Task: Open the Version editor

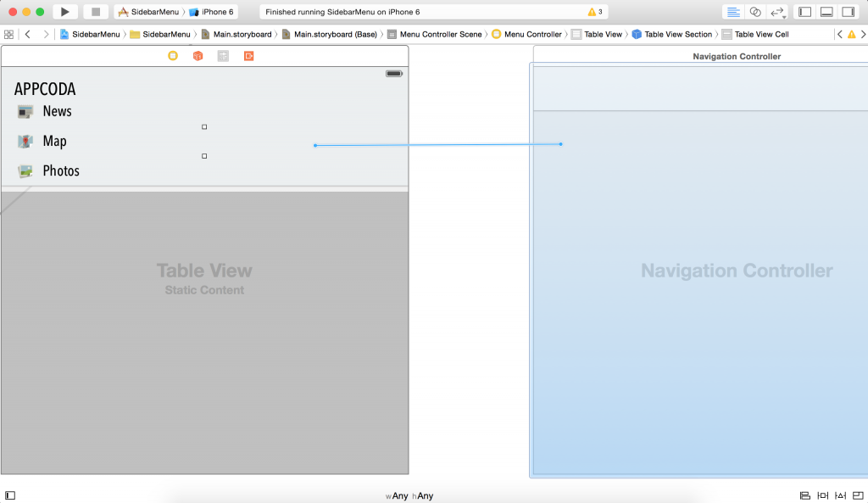Action: point(777,12)
